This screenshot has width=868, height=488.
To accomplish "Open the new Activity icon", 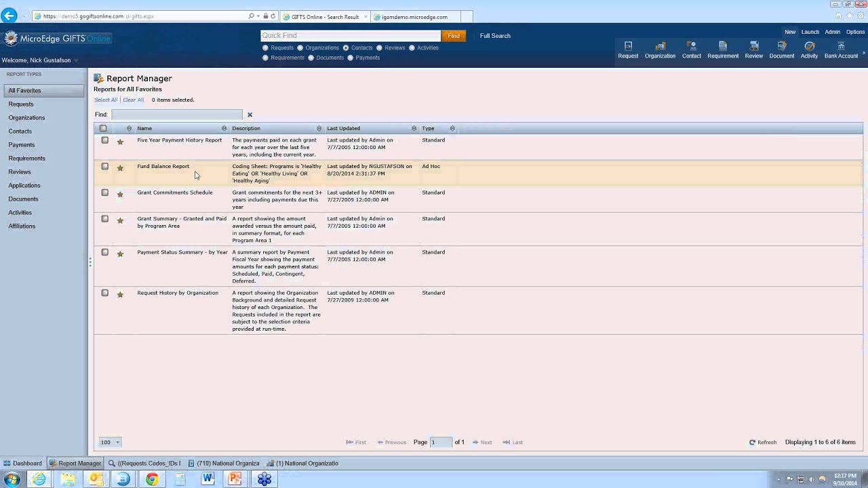I will pyautogui.click(x=809, y=49).
